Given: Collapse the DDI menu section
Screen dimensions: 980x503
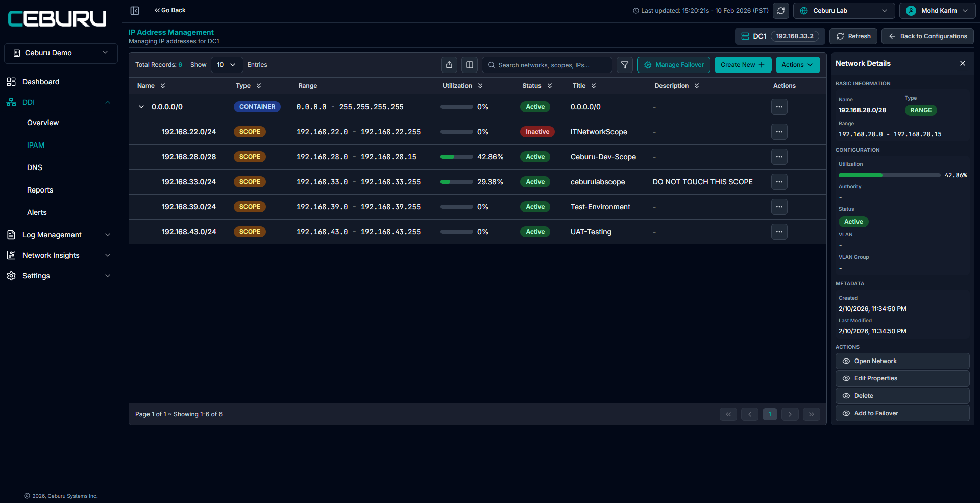Looking at the screenshot, I should click(108, 102).
